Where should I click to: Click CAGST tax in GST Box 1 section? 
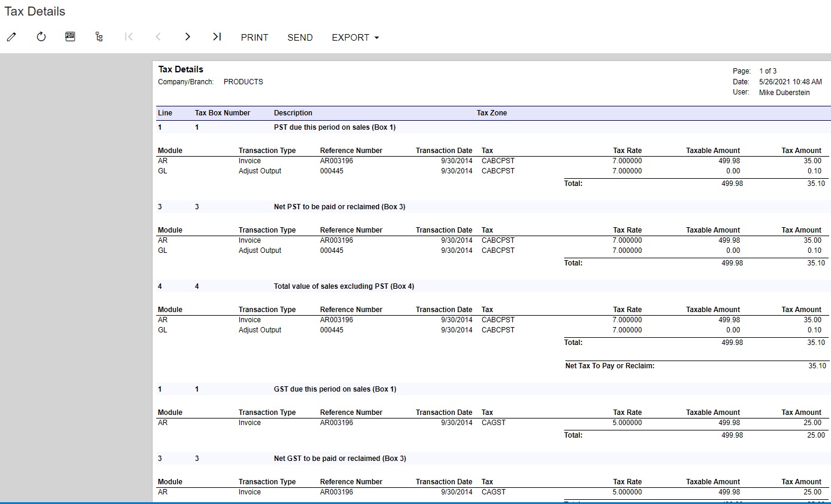pyautogui.click(x=494, y=423)
